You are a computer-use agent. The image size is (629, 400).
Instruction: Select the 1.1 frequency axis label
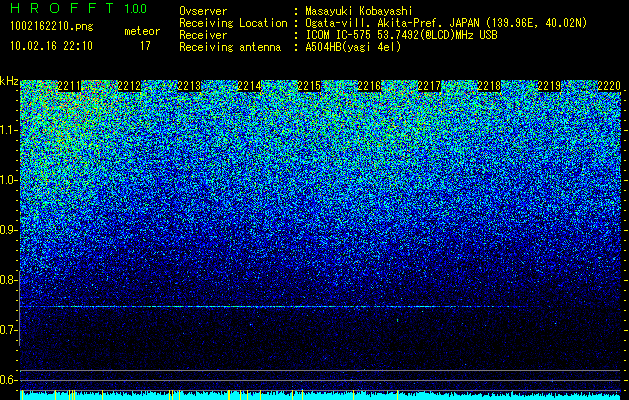[8, 130]
